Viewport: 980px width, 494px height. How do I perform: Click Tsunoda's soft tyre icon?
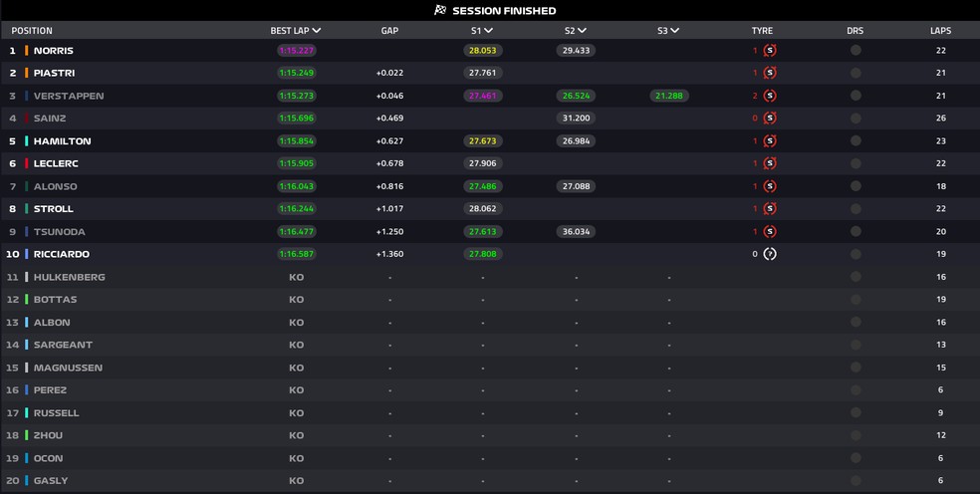click(x=769, y=231)
